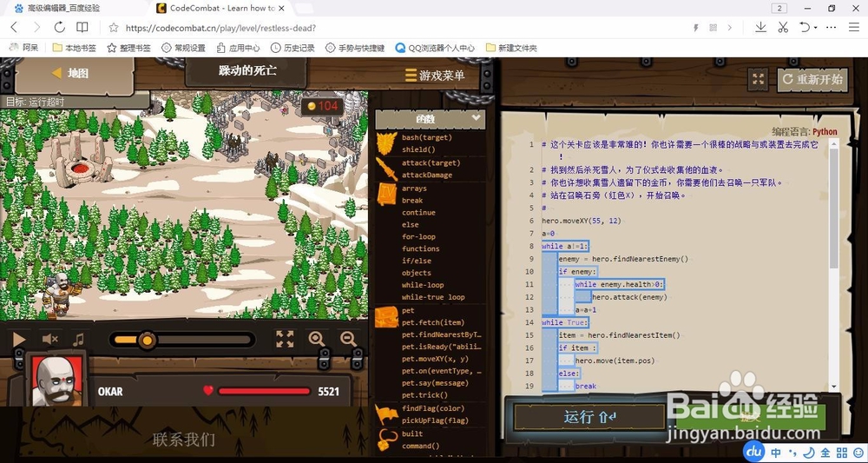
Task: Reload the page with refresh icon
Action: click(x=59, y=27)
